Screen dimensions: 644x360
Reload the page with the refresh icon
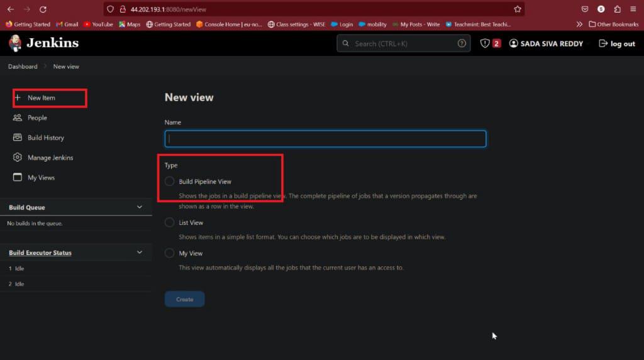(43, 9)
